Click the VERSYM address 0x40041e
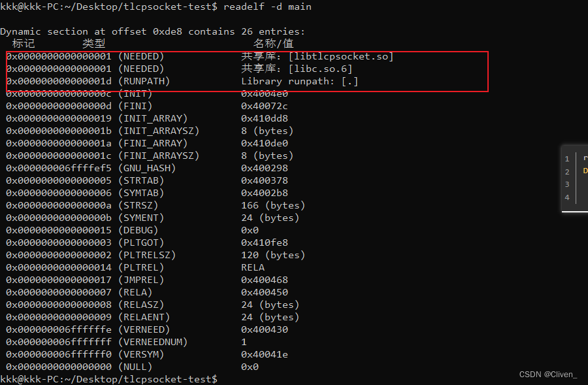 (265, 354)
